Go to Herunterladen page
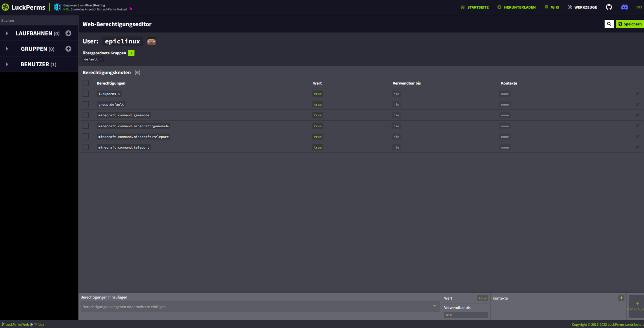The height and width of the screenshot is (328, 644). (516, 7)
